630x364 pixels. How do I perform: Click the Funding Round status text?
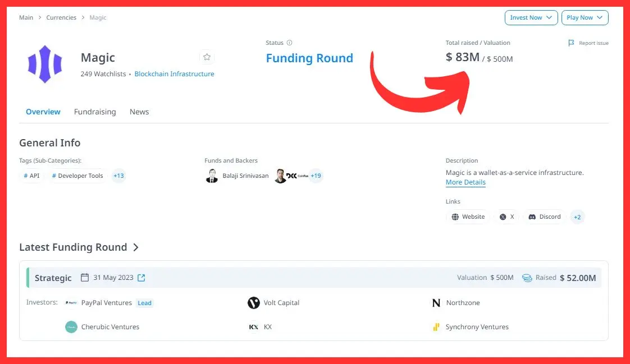[x=309, y=58]
